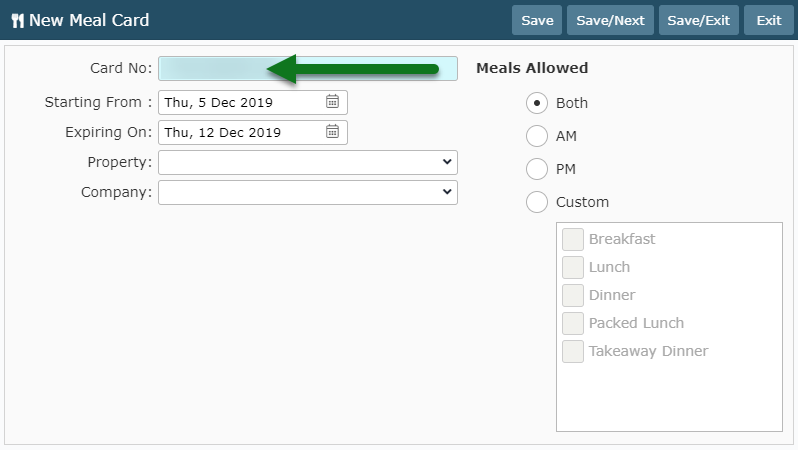Click the Save button

point(537,20)
